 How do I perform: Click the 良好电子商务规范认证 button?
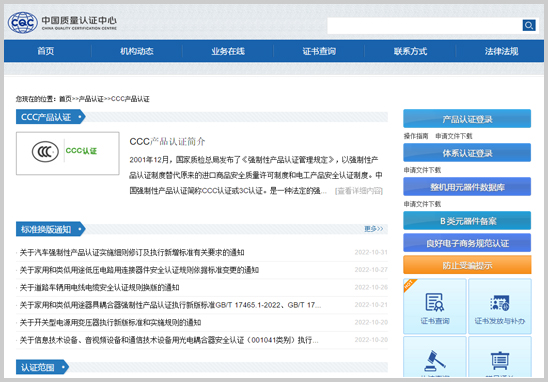[467, 243]
